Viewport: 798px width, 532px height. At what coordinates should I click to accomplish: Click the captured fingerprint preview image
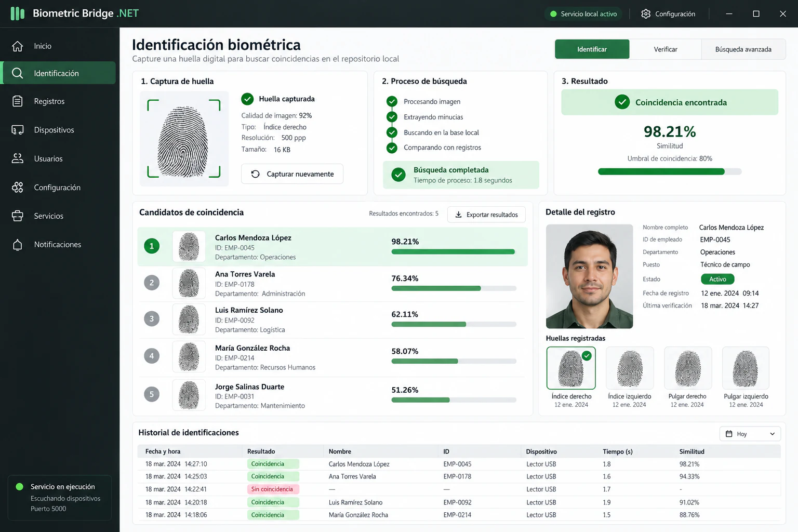[x=184, y=139]
